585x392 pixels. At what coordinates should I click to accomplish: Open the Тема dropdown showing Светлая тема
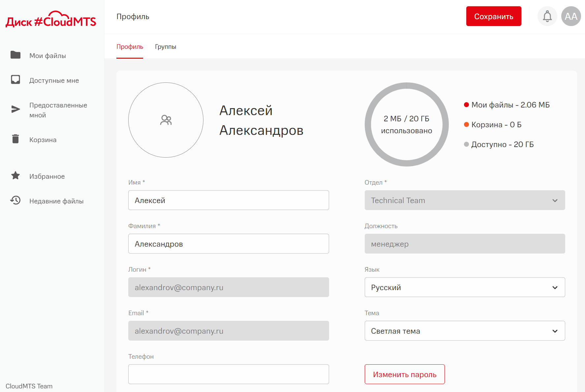[464, 331]
